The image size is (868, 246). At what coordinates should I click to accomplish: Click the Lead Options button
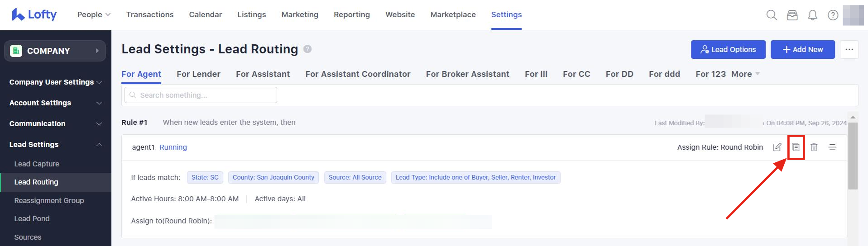[x=728, y=49]
